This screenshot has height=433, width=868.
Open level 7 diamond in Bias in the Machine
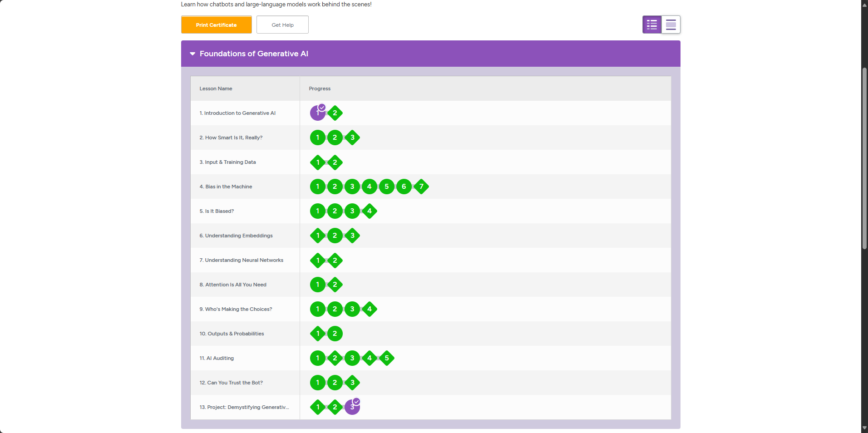421,187
